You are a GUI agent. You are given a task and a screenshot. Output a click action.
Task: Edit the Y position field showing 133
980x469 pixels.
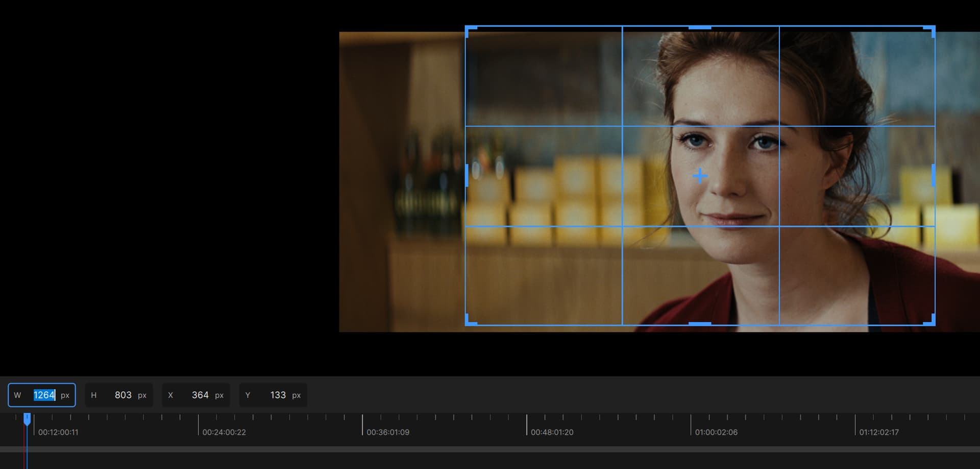coord(273,395)
